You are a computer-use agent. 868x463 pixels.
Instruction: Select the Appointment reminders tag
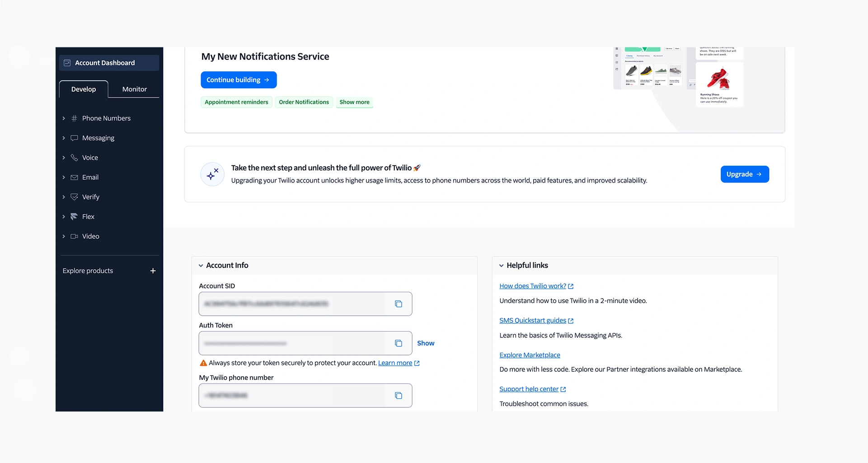click(x=236, y=102)
